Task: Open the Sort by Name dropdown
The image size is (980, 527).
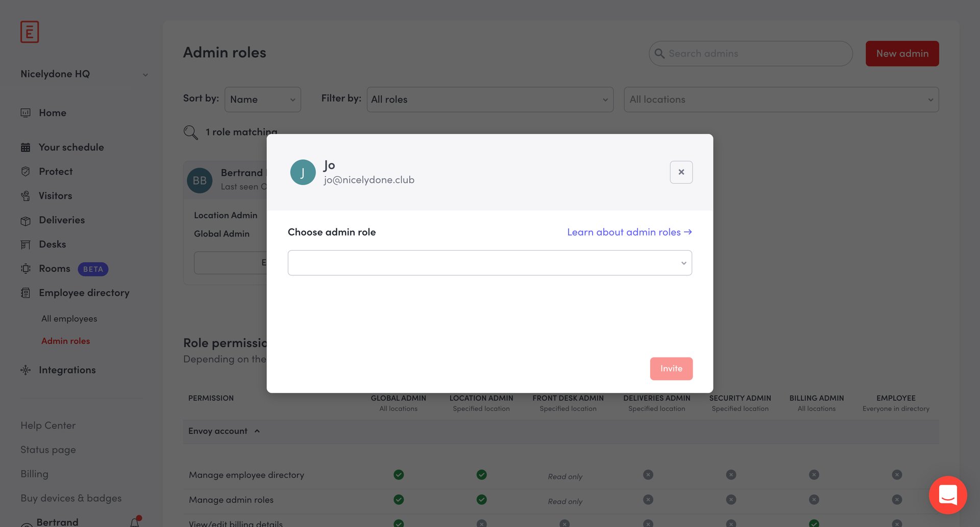Action: [x=262, y=99]
